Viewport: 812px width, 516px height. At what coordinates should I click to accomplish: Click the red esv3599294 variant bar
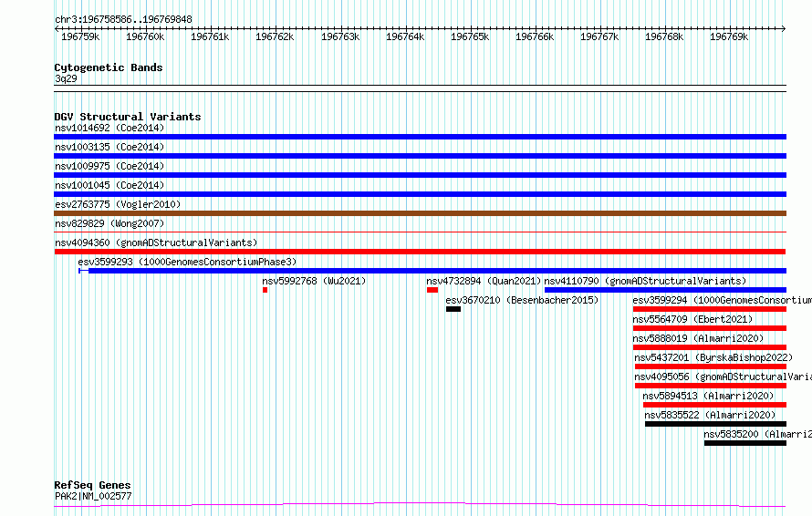(710, 309)
